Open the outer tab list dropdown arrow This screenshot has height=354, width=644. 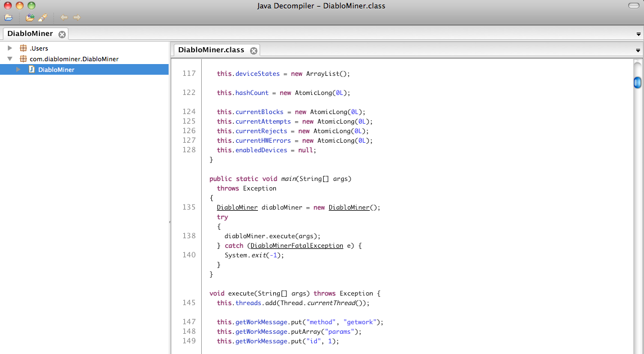coord(638,34)
